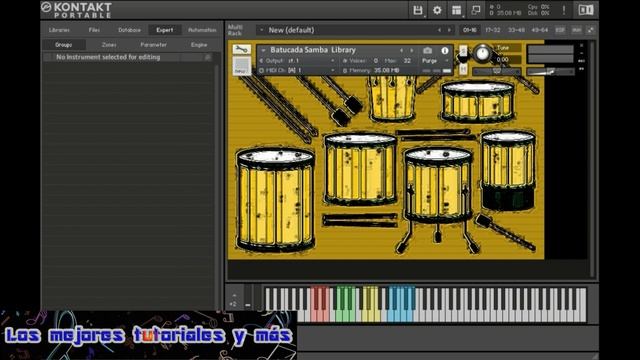Click the New (default) multi name
Viewport: 640px width, 360px height.
tap(291, 30)
